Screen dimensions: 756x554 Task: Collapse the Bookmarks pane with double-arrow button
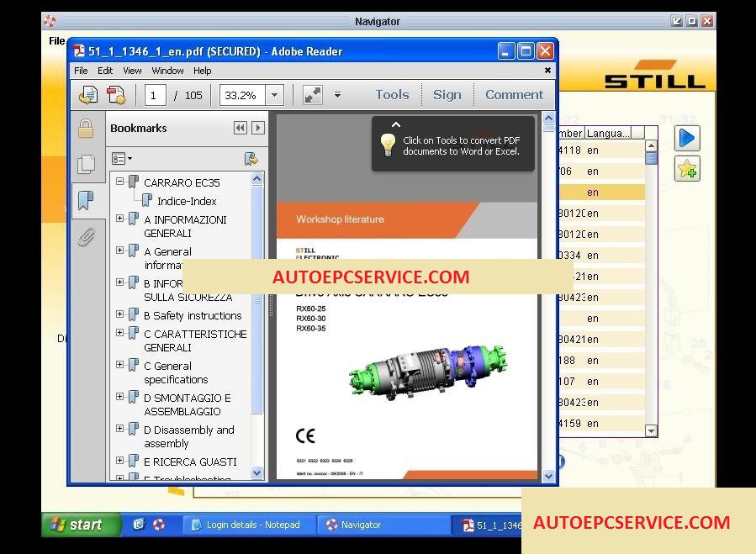[x=241, y=128]
